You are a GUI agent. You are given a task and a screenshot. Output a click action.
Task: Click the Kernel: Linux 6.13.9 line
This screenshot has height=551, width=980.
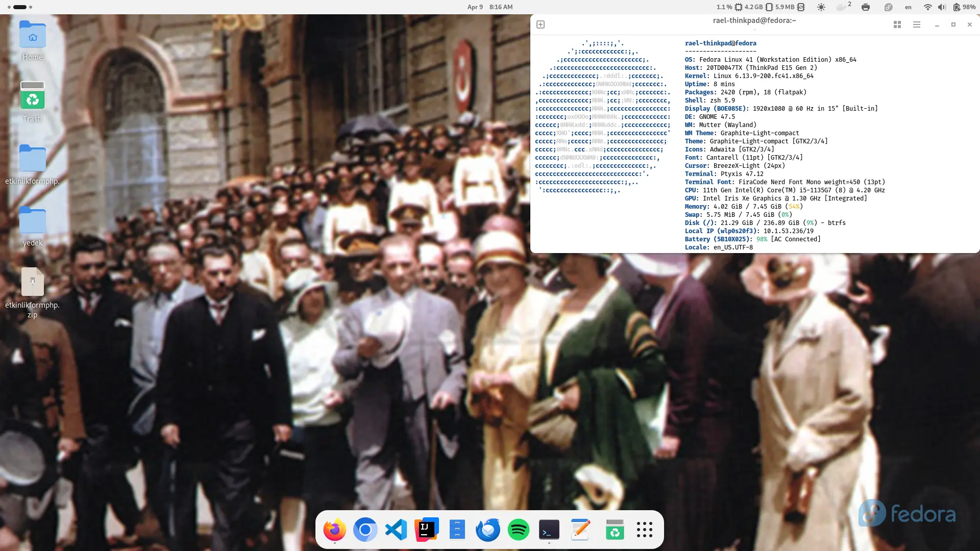click(749, 76)
